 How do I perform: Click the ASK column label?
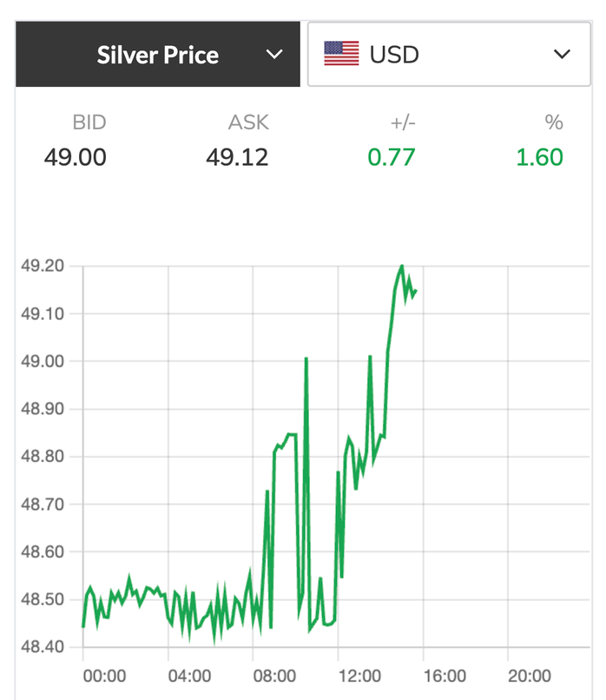tap(248, 122)
